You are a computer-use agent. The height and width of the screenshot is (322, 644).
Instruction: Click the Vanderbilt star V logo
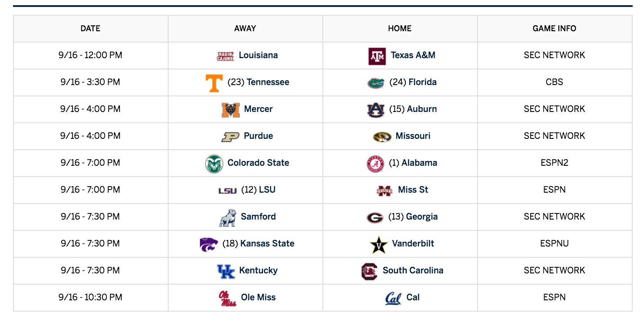tap(378, 245)
